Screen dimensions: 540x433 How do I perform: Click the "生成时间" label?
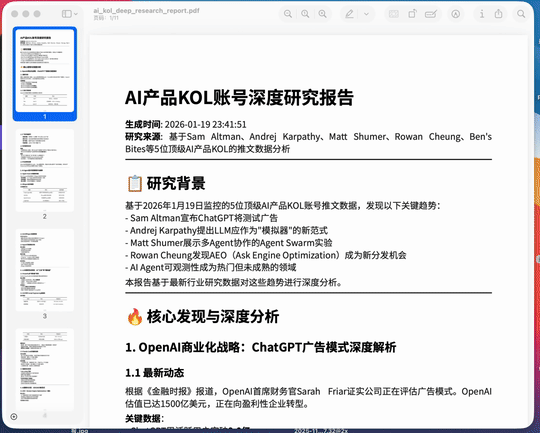tap(143, 124)
